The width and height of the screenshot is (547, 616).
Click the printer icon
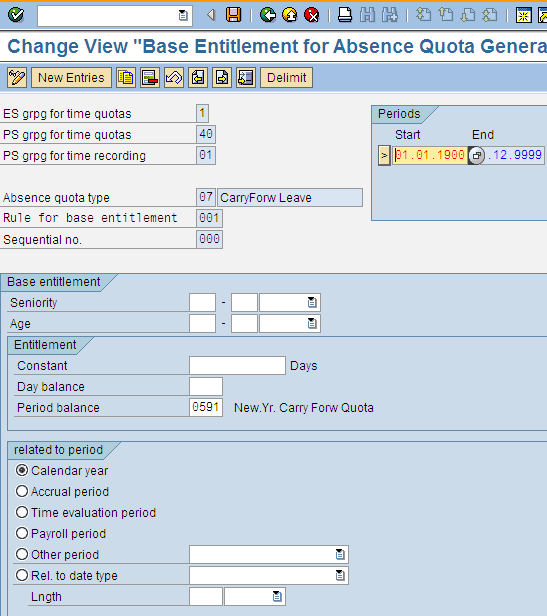coord(345,15)
